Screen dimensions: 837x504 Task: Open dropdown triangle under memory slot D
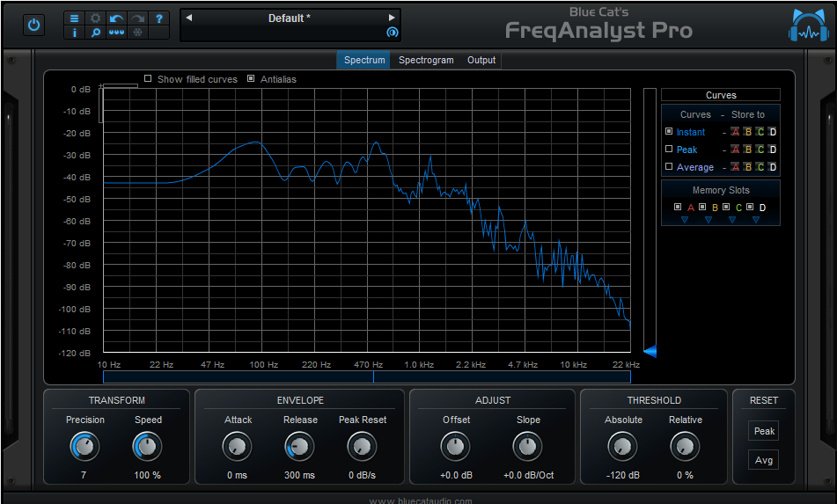[x=756, y=220]
